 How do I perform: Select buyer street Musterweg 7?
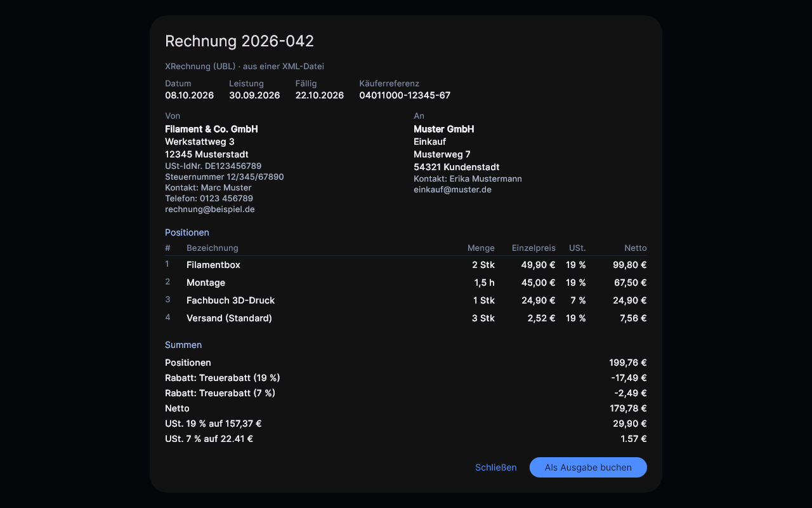tap(442, 154)
